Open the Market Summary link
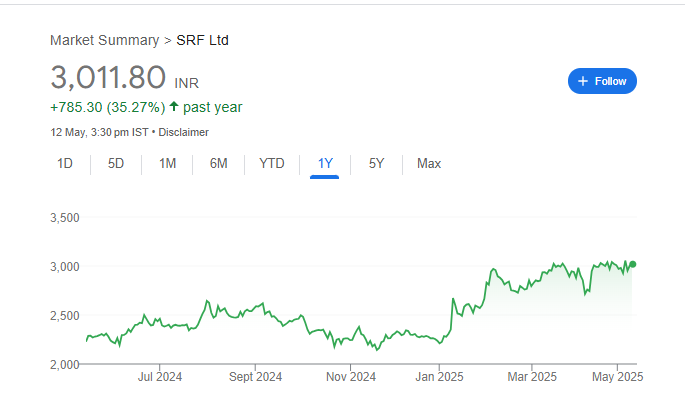The width and height of the screenshot is (685, 400). click(104, 40)
